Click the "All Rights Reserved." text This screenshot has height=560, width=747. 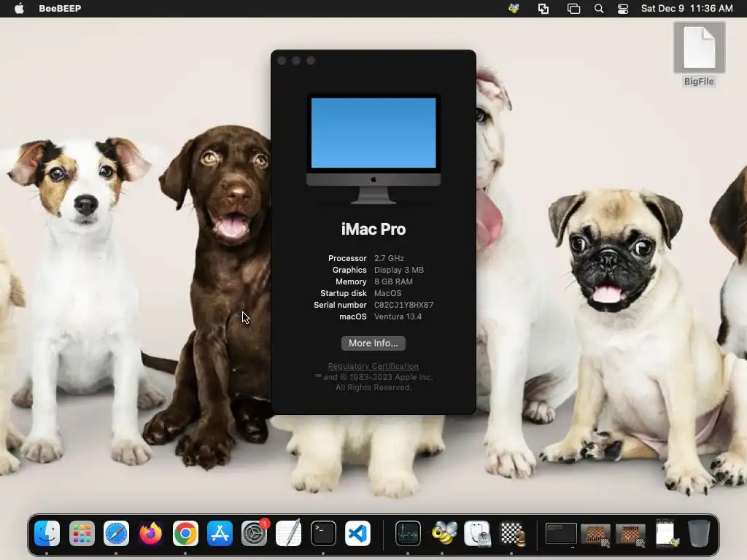373,388
